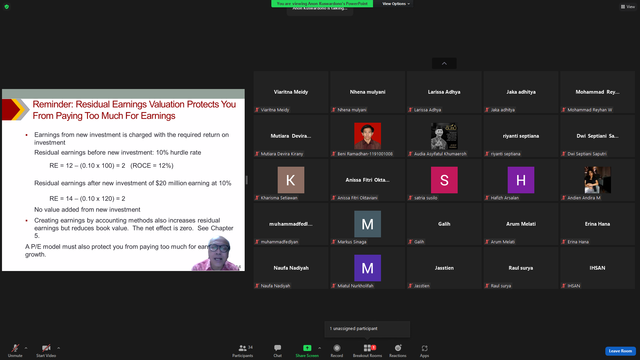Start recording with the Record button
Viewport: 640px width, 360px height.
337,350
